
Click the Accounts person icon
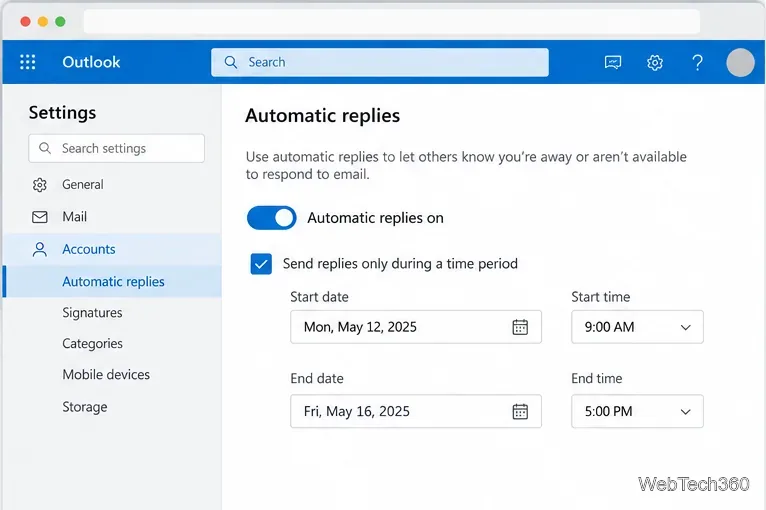(40, 249)
